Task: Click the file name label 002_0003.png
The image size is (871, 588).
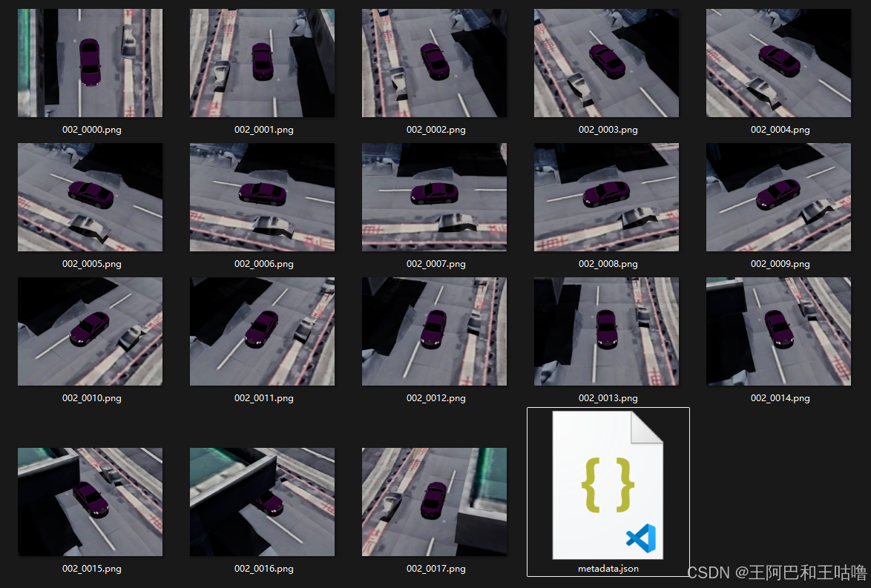Action: [608, 130]
